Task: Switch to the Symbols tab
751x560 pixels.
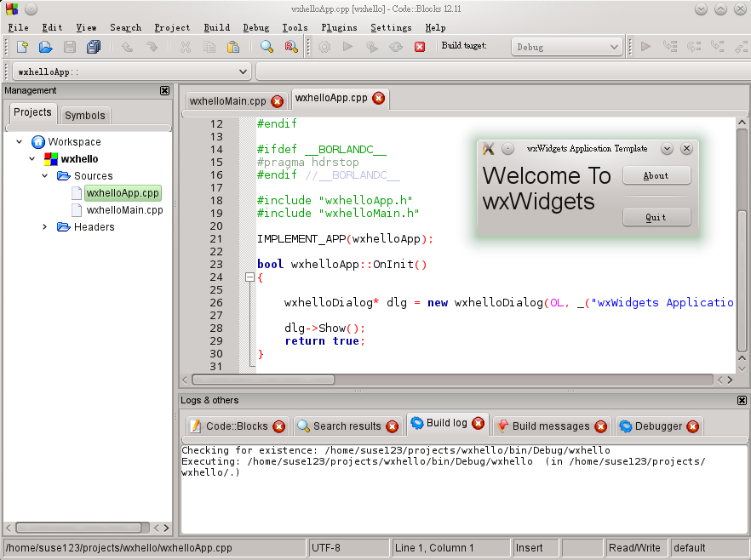Action: [x=85, y=116]
